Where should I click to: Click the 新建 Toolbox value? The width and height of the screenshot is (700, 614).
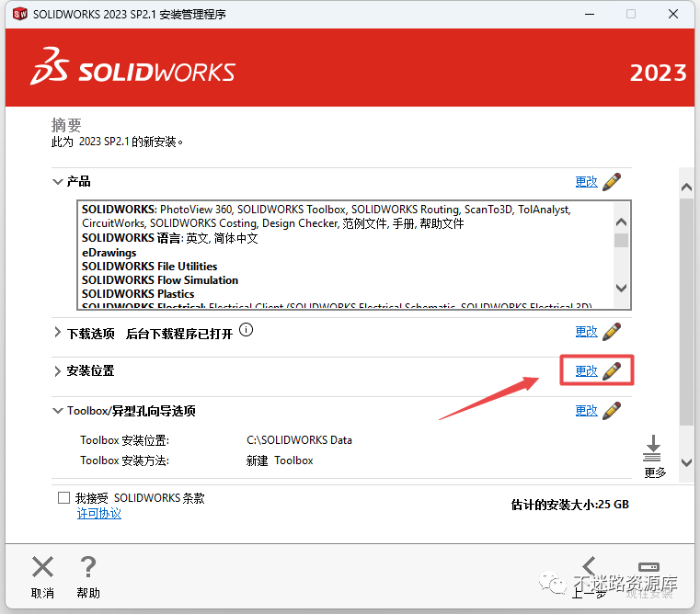tap(280, 460)
